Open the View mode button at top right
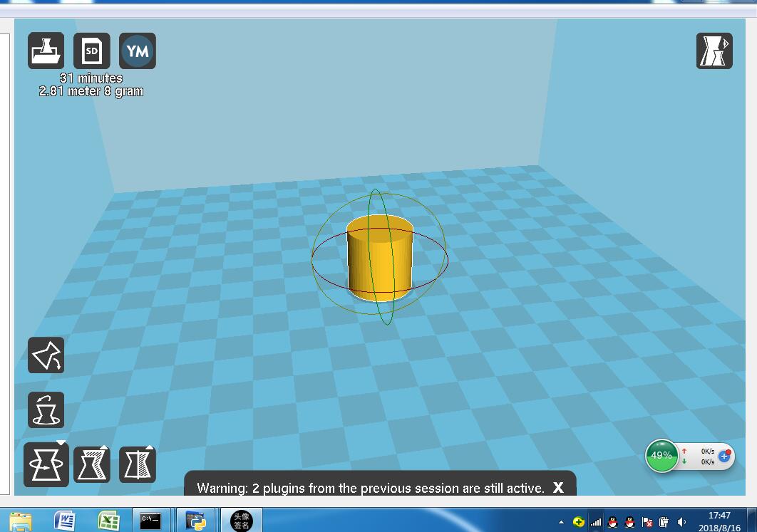Viewport: 757px width, 532px height. tap(714, 51)
